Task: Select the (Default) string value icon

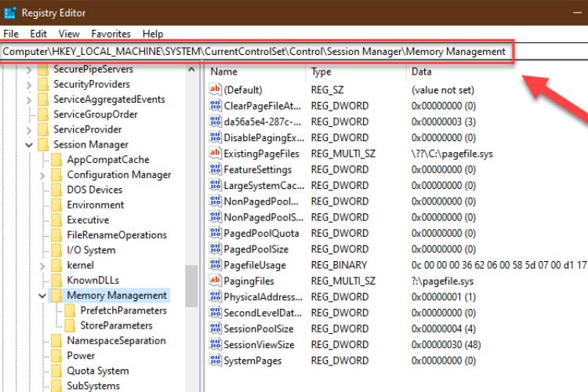Action: pyautogui.click(x=216, y=89)
